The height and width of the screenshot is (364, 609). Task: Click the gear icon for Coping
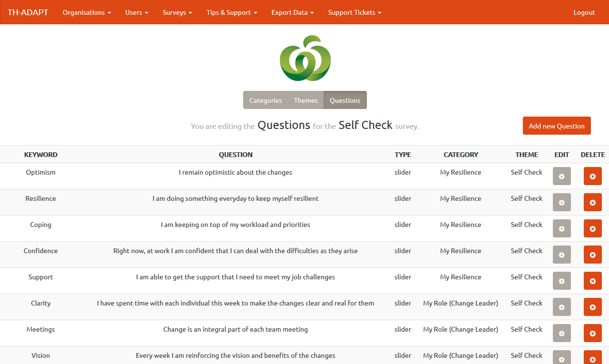point(562,228)
